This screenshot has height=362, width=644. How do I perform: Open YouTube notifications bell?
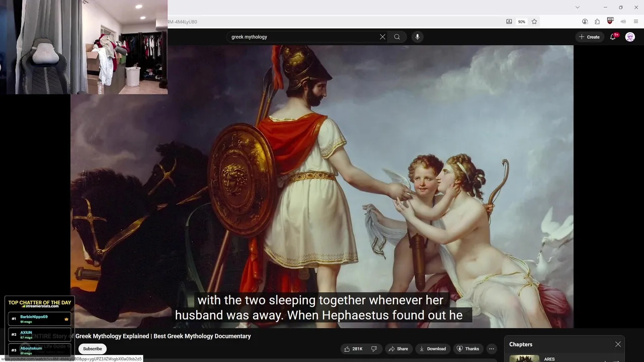pos(613,37)
